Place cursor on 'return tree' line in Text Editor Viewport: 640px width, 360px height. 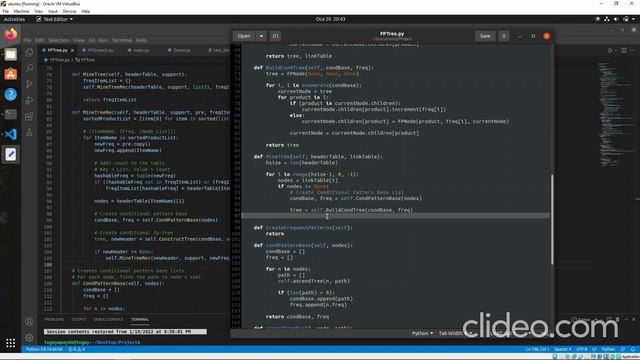[282, 145]
